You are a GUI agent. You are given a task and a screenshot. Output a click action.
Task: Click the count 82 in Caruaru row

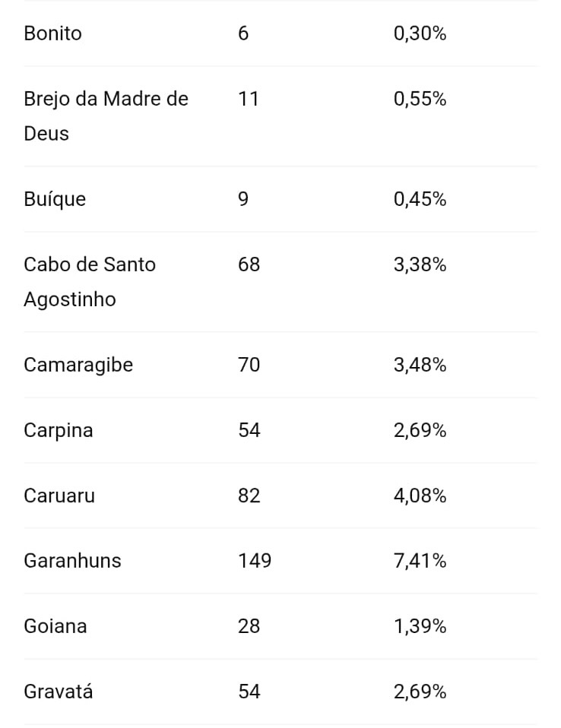coord(249,495)
